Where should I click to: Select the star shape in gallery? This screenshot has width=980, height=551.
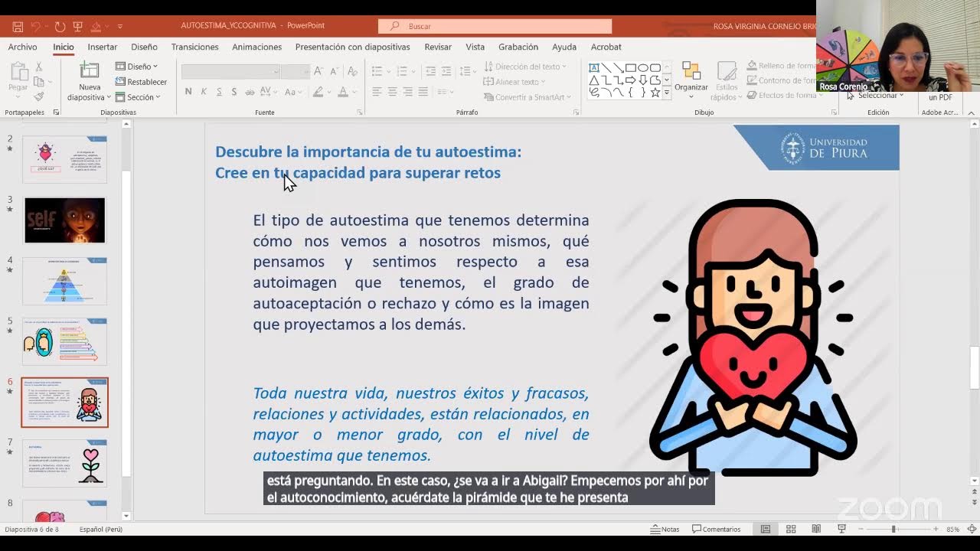coord(655,93)
